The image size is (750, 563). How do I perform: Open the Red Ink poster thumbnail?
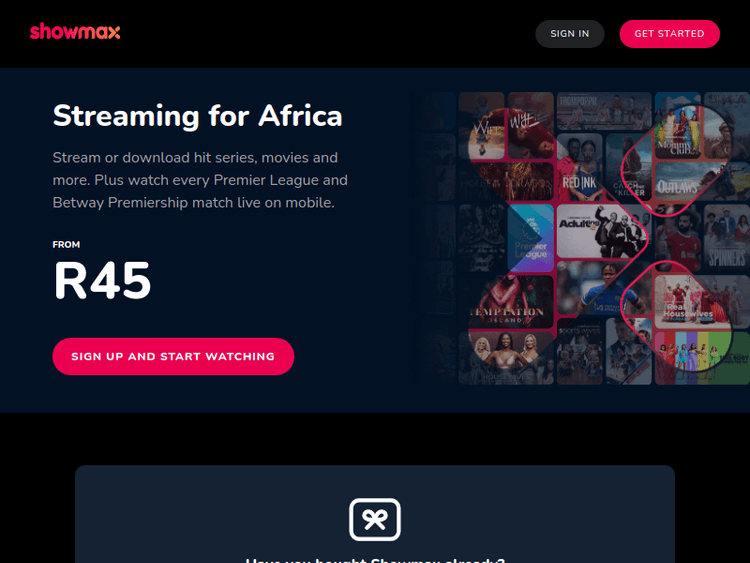[579, 167]
